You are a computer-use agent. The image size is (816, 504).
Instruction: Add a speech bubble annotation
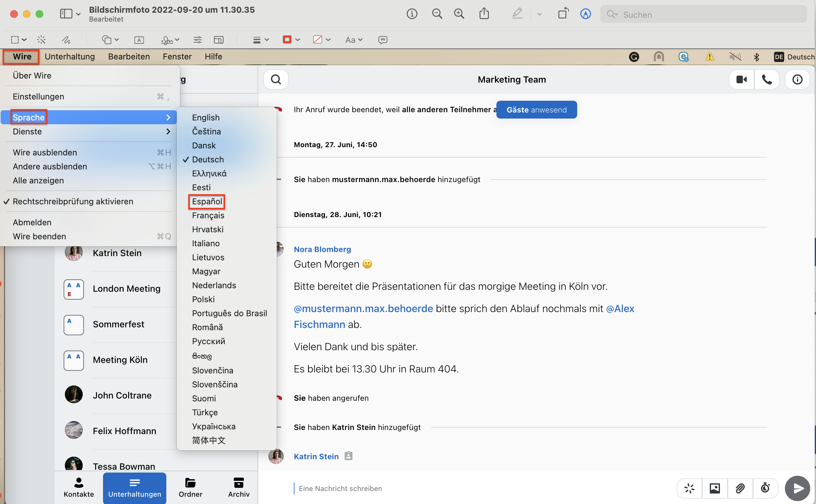pos(383,40)
